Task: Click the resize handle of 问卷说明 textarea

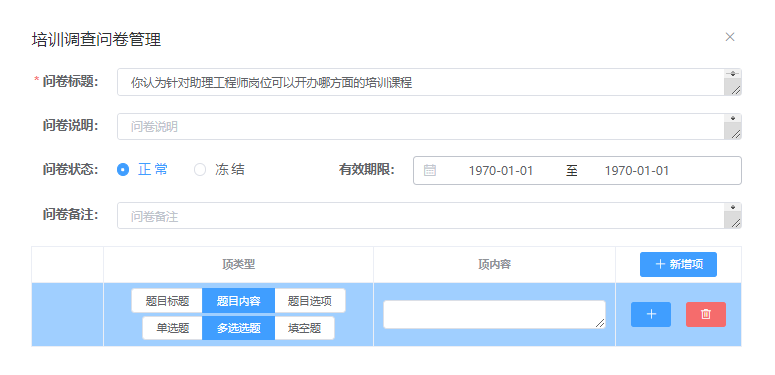Action: tap(735, 134)
